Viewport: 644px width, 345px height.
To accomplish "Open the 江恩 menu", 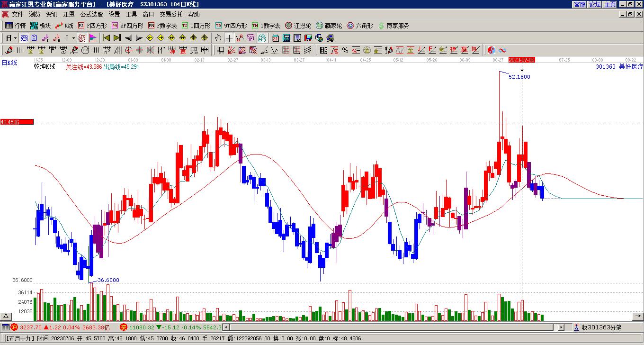I will coord(69,14).
